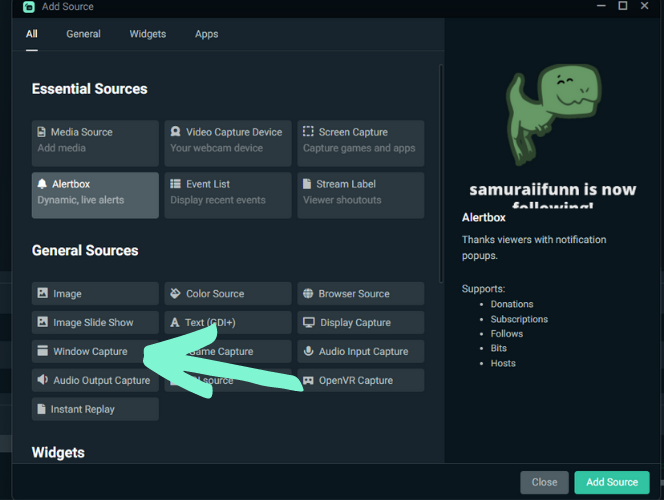Switch to the Apps tab
Screen dimensions: 664x500
click(207, 34)
